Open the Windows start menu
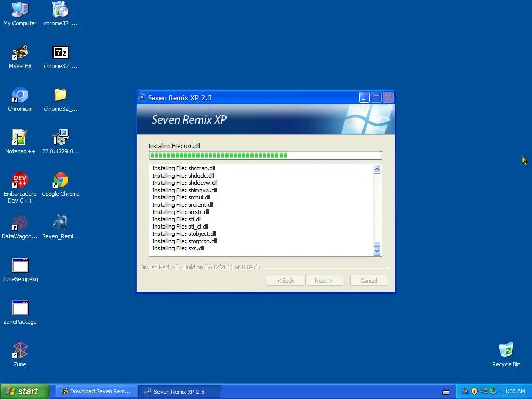 pos(24,391)
